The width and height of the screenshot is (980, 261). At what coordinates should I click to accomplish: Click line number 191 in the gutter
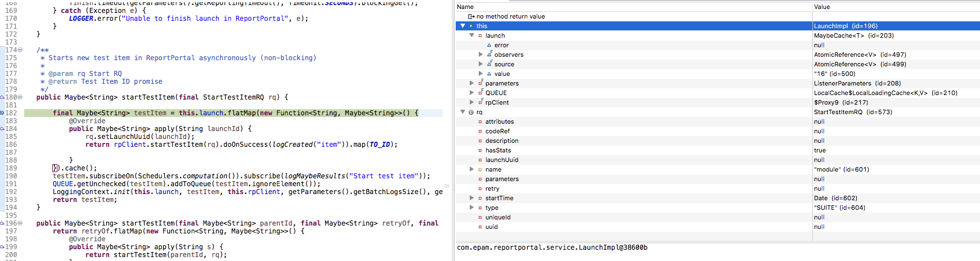pos(11,184)
